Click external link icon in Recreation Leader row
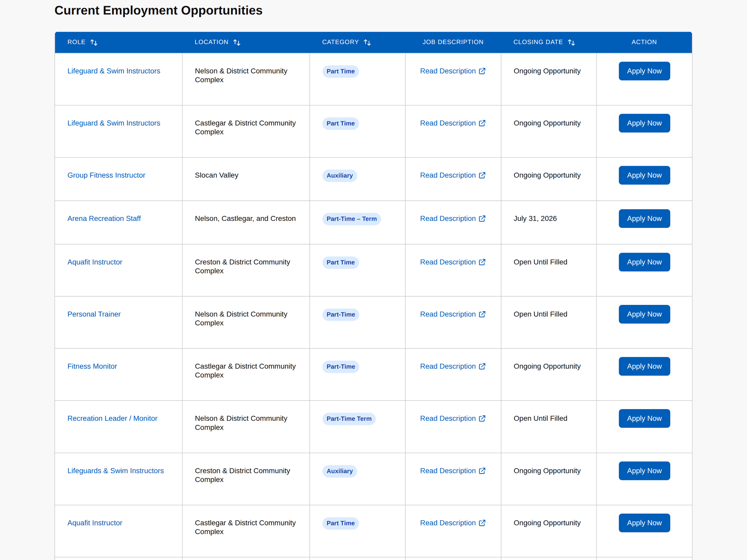The height and width of the screenshot is (560, 747). (x=482, y=418)
